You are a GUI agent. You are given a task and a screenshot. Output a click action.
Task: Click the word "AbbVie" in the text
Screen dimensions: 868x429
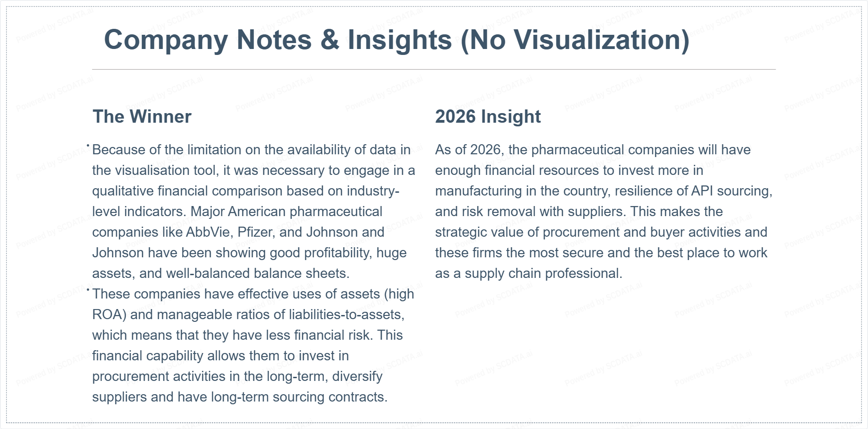coord(208,232)
